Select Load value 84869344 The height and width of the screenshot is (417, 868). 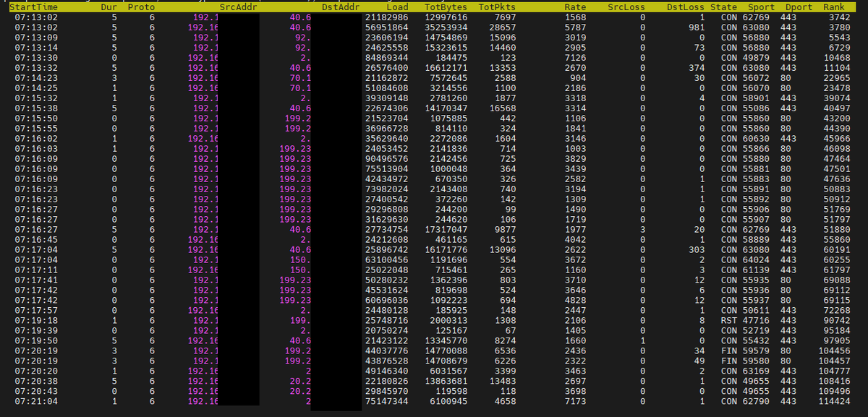tap(388, 57)
